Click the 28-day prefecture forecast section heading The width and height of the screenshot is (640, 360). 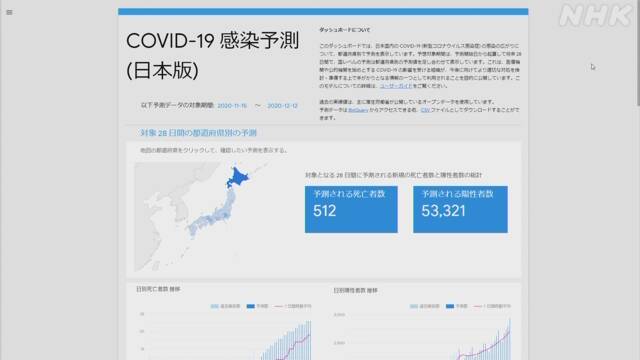pos(198,133)
